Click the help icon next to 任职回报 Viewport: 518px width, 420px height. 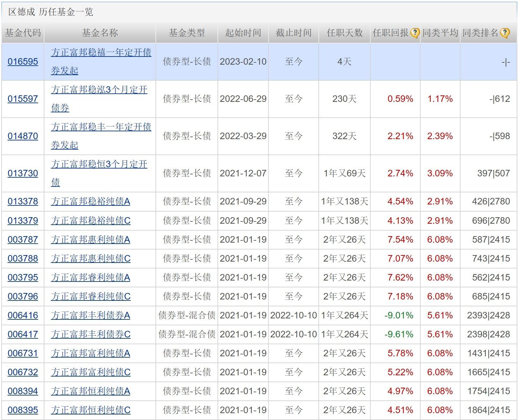[415, 33]
